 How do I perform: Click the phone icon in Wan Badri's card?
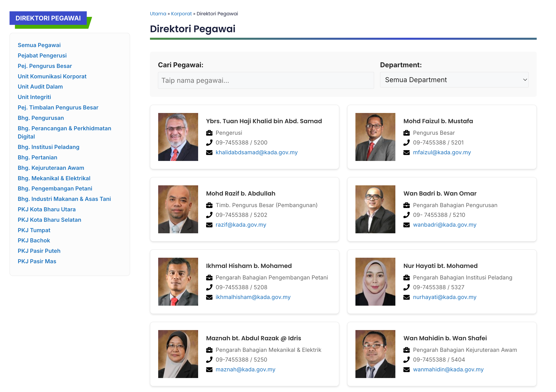(x=406, y=215)
